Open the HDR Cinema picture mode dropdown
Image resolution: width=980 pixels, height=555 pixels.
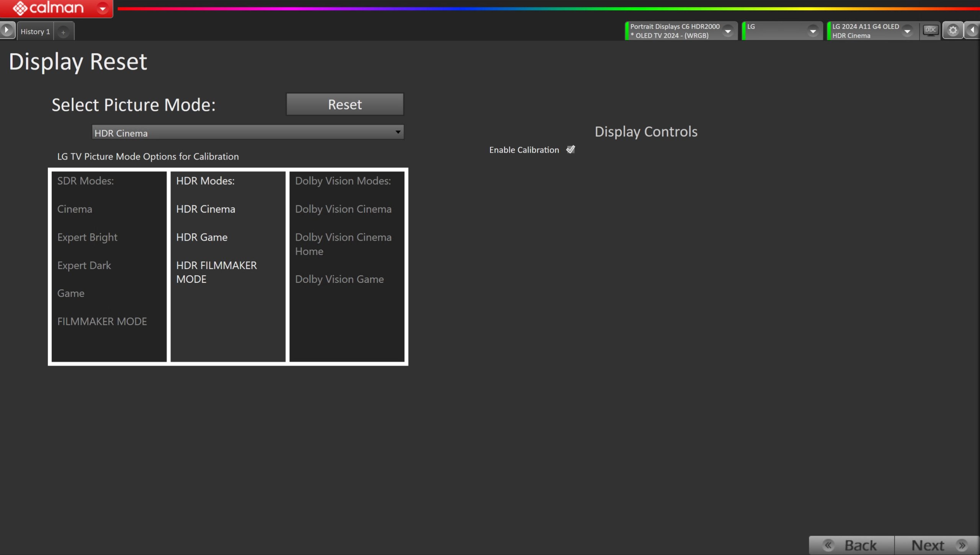pos(248,132)
